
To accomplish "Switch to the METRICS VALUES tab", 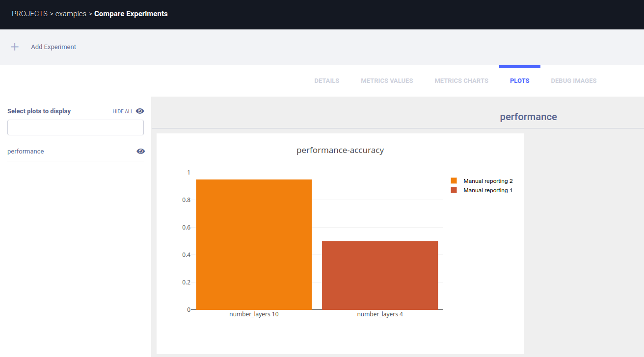I will [x=387, y=81].
